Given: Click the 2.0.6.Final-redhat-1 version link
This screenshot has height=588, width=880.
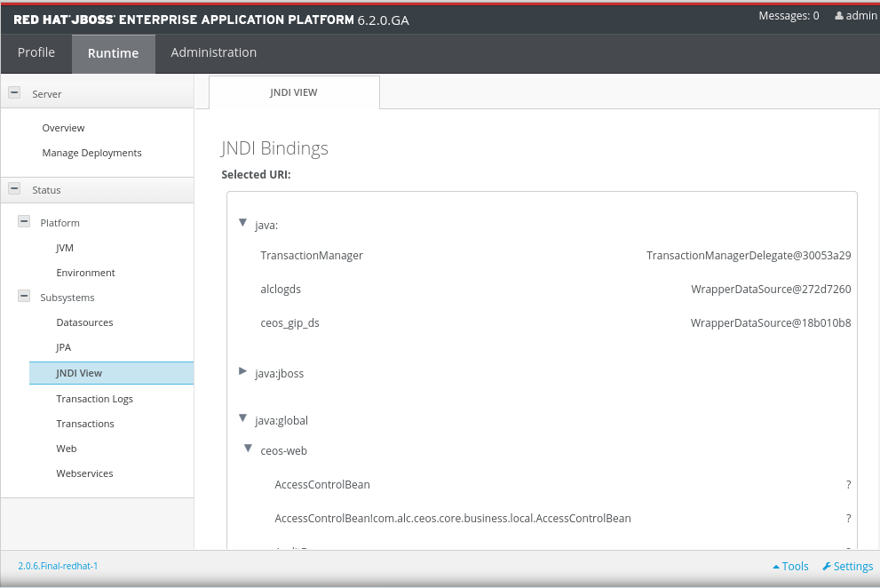Looking at the screenshot, I should (58, 566).
